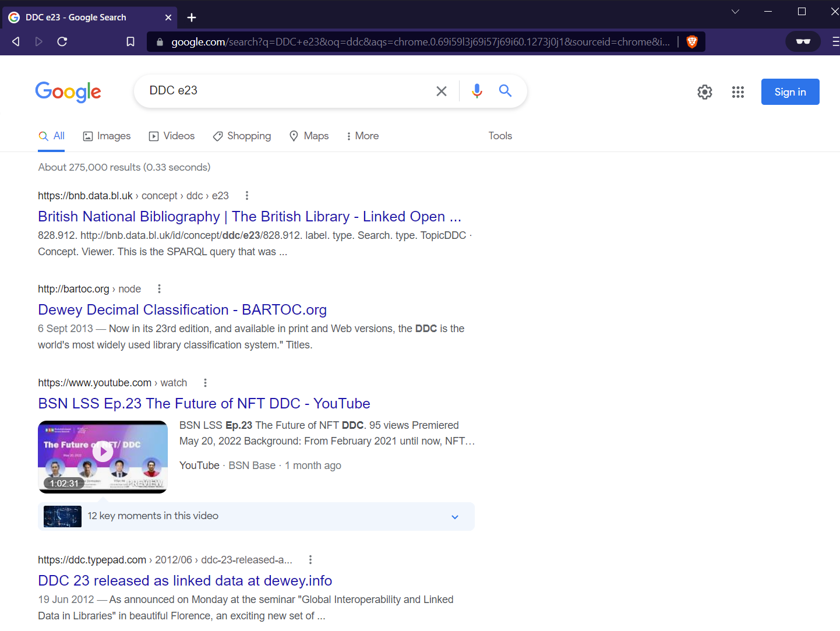Click the Sign in button
The width and height of the screenshot is (840, 631).
pos(790,92)
